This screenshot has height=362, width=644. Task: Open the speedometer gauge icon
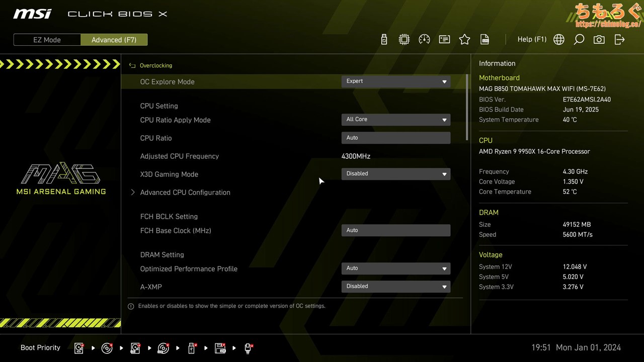(x=424, y=40)
